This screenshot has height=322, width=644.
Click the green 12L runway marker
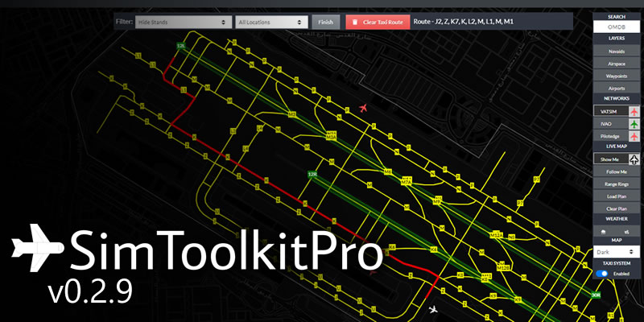[x=180, y=47]
